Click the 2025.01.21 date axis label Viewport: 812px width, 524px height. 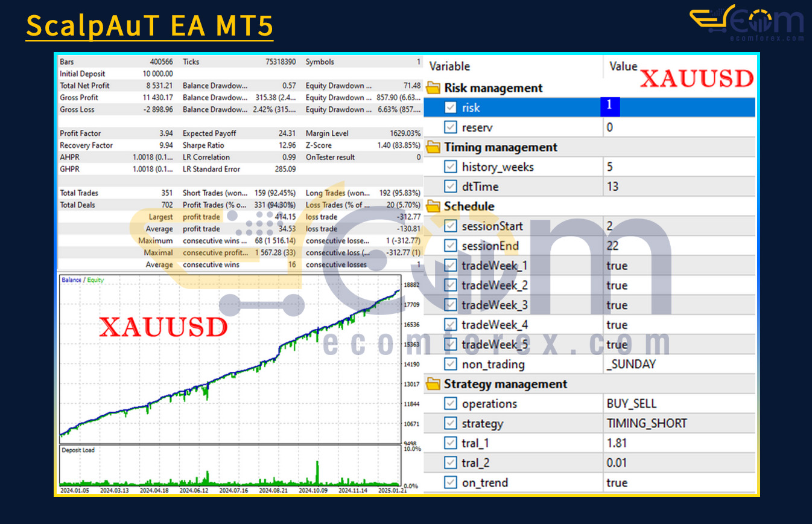click(x=393, y=491)
